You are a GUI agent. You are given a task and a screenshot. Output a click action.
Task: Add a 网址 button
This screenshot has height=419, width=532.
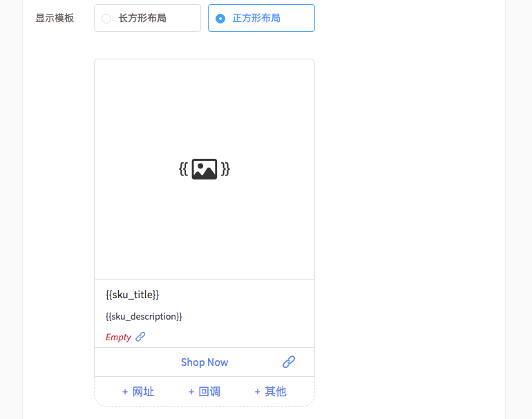(138, 391)
